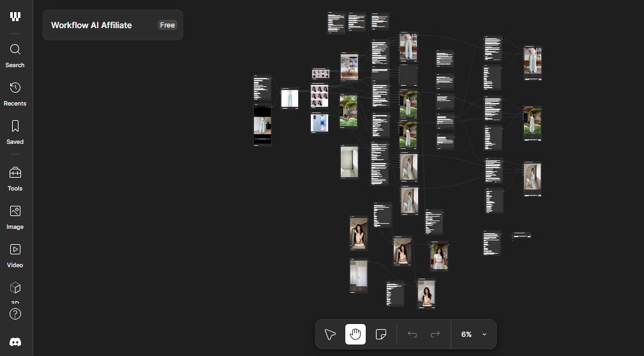Undo the last action
This screenshot has height=356, width=644.
click(412, 334)
